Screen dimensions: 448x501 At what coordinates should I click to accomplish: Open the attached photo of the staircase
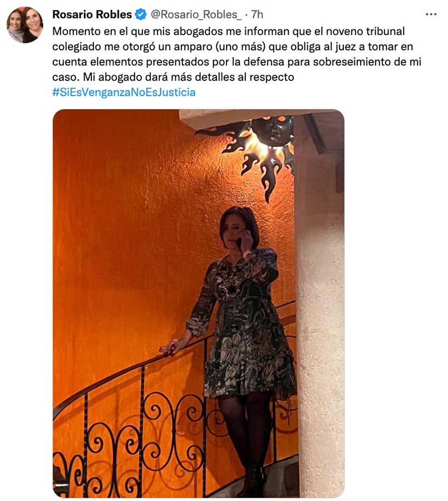coord(199,303)
